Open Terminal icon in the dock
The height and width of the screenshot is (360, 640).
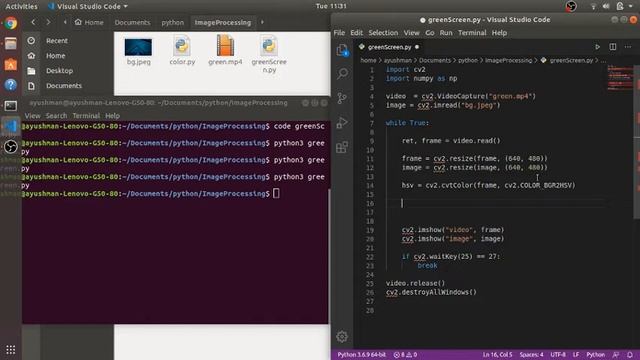(x=11, y=106)
